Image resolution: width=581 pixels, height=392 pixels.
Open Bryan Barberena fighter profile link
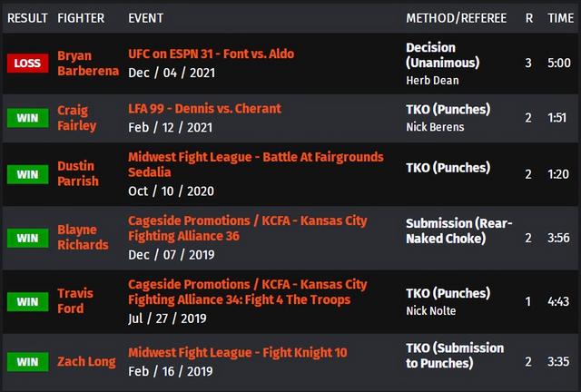[x=87, y=63]
